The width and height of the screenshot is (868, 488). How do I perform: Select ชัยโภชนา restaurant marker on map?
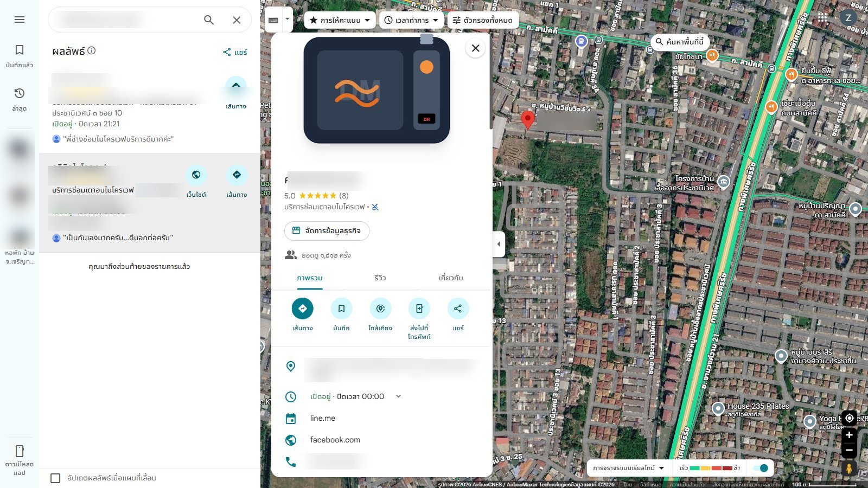[712, 55]
